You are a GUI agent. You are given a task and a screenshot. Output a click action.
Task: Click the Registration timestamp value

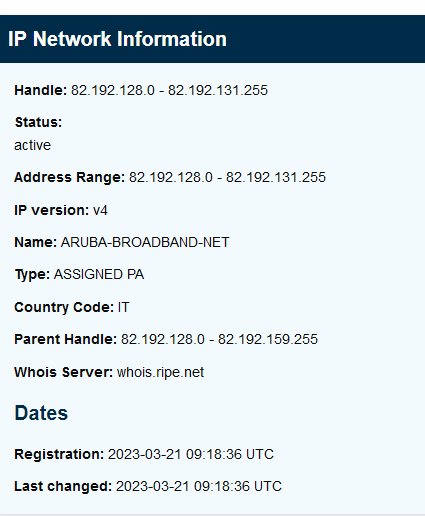pyautogui.click(x=191, y=454)
